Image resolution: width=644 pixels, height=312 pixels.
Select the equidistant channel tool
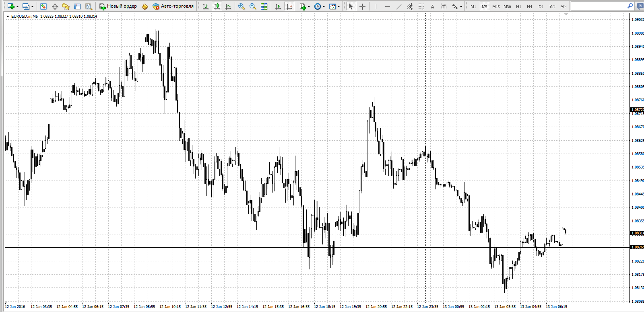point(410,6)
